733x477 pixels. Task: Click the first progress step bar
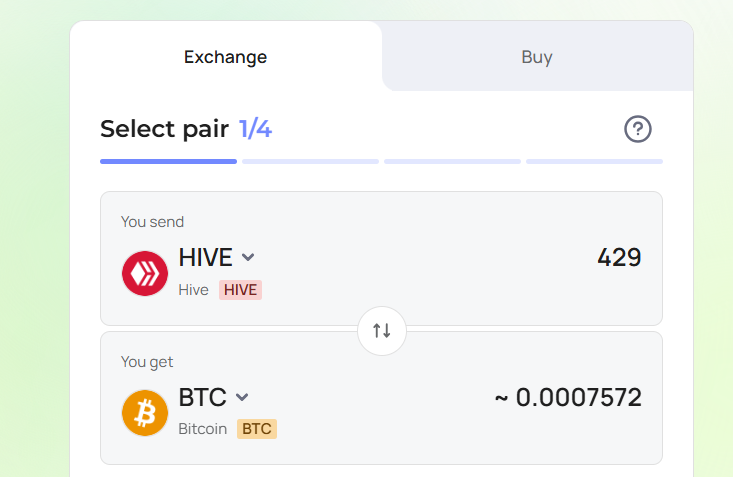(168, 161)
